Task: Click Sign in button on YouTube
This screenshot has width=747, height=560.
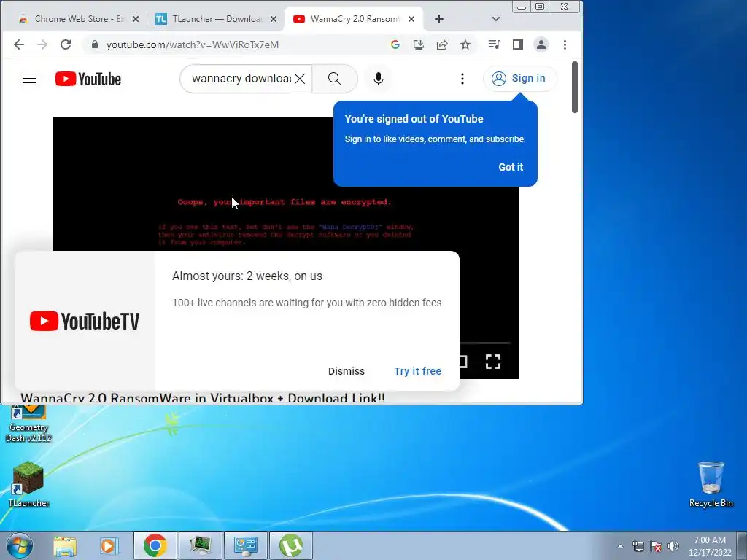Action: pyautogui.click(x=519, y=79)
